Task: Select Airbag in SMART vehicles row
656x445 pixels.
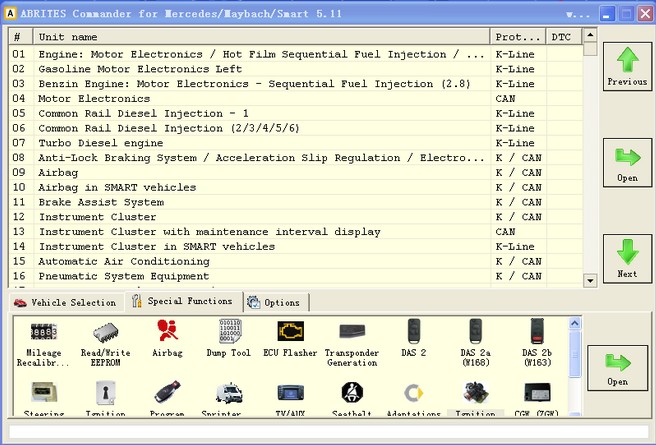Action: tap(296, 187)
